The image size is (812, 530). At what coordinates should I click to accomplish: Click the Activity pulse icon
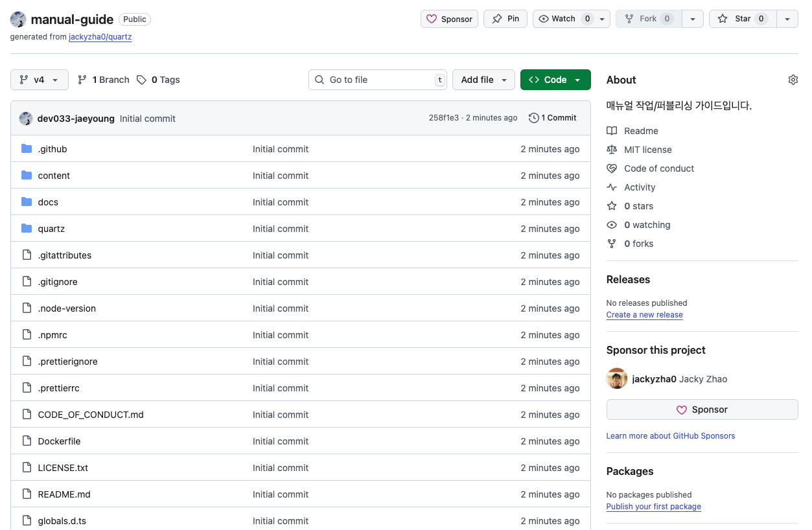tap(612, 187)
